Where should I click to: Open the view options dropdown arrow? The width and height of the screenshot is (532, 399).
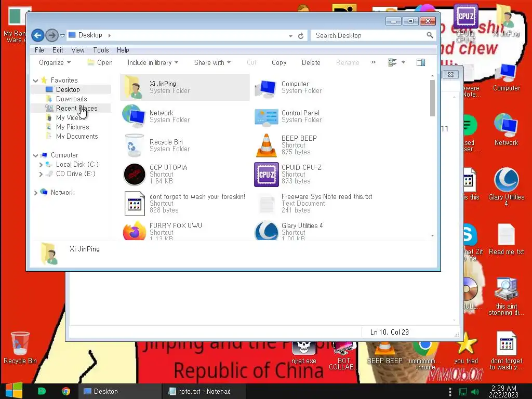403,62
